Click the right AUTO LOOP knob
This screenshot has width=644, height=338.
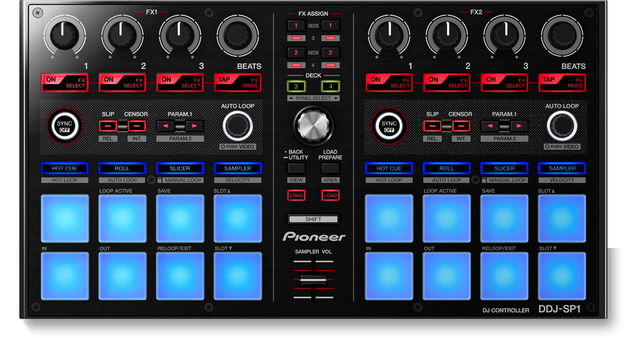point(562,126)
